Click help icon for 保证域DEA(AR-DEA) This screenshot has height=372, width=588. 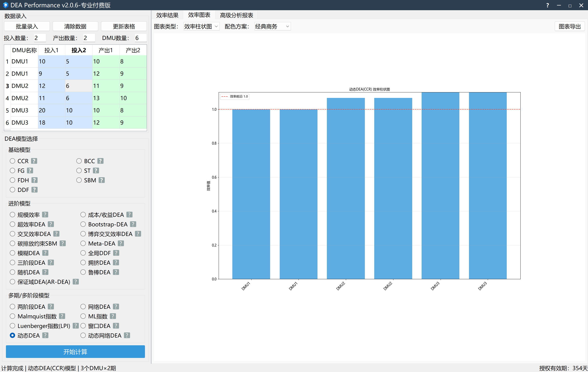point(76,282)
